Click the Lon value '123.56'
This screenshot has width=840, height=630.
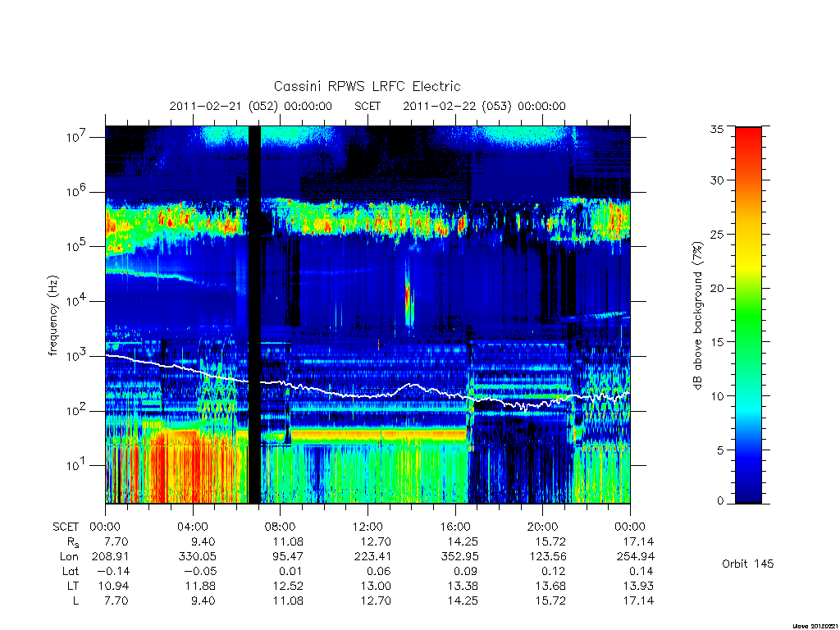click(547, 557)
